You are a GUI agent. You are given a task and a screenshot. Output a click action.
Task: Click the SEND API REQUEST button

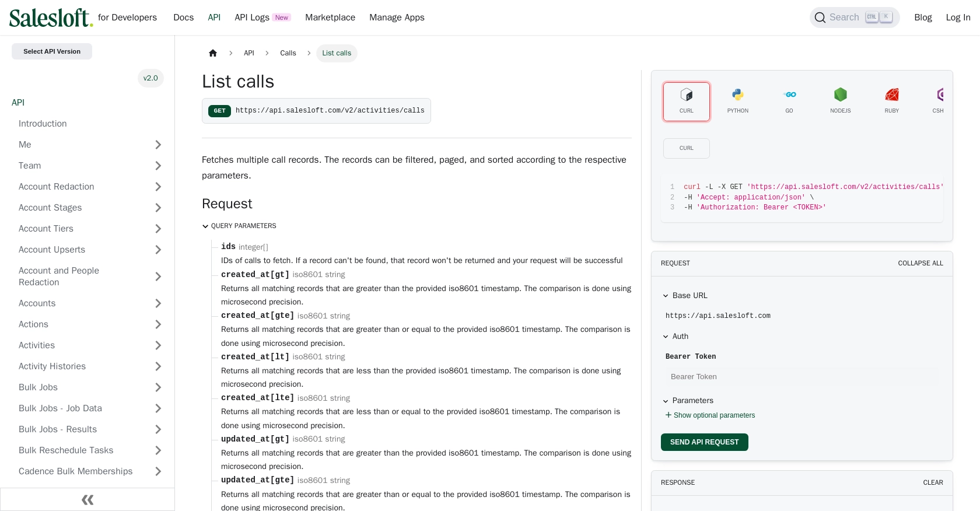pyautogui.click(x=704, y=442)
